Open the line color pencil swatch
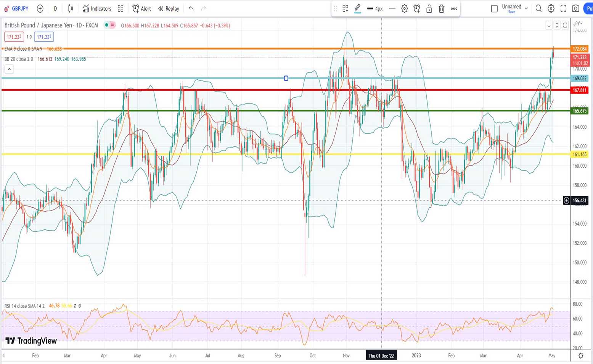 point(357,8)
